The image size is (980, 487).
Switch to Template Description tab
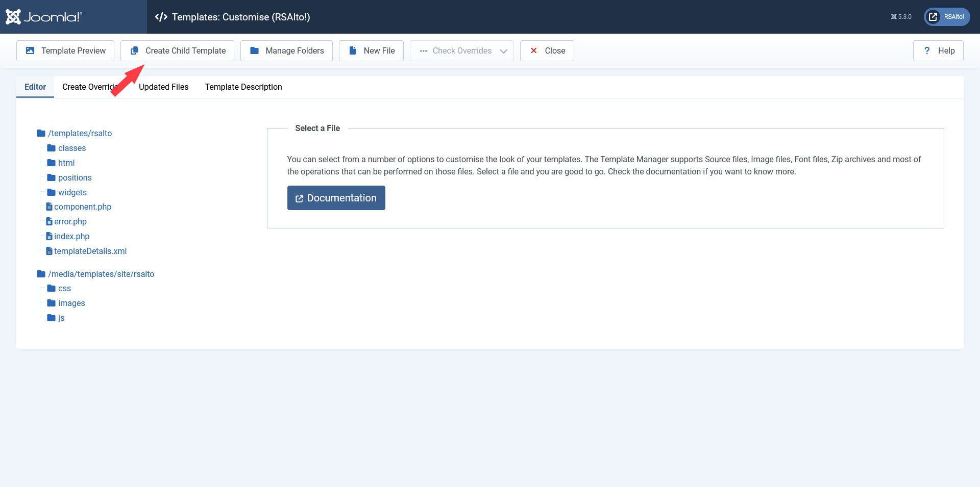(243, 87)
